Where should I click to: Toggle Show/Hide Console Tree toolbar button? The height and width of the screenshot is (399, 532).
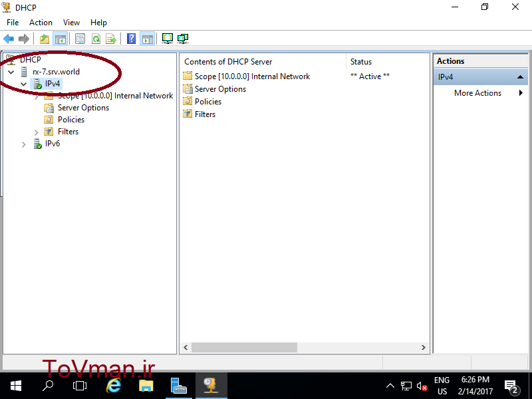(x=60, y=39)
